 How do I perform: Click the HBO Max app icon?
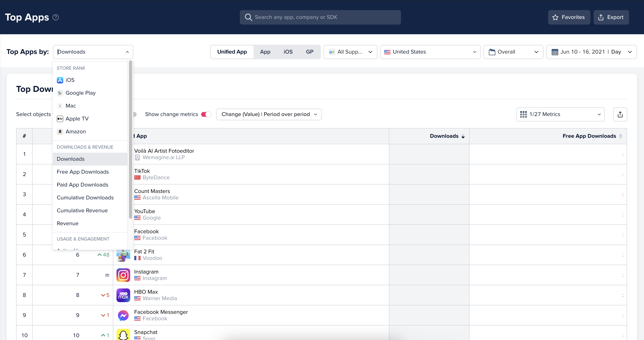123,295
